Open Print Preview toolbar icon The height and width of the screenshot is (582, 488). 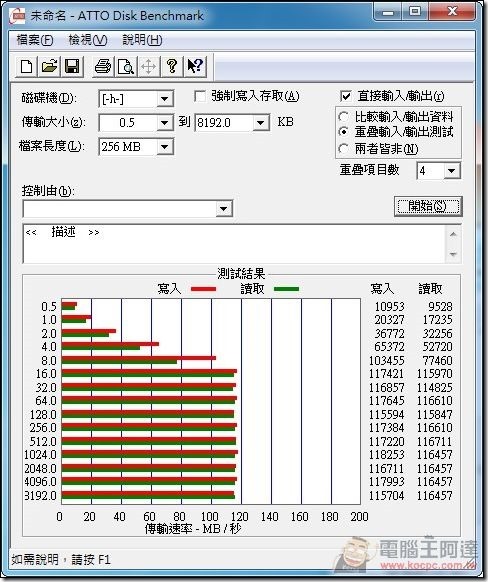point(126,67)
